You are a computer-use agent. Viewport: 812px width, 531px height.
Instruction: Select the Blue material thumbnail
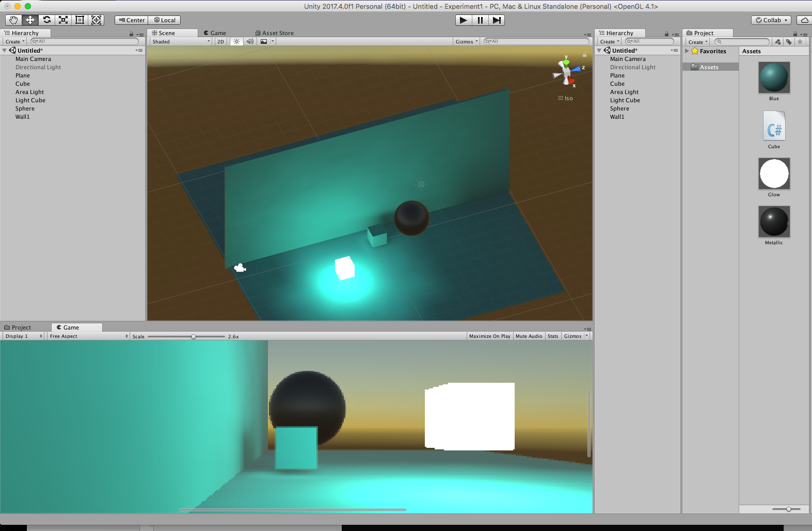pos(774,77)
